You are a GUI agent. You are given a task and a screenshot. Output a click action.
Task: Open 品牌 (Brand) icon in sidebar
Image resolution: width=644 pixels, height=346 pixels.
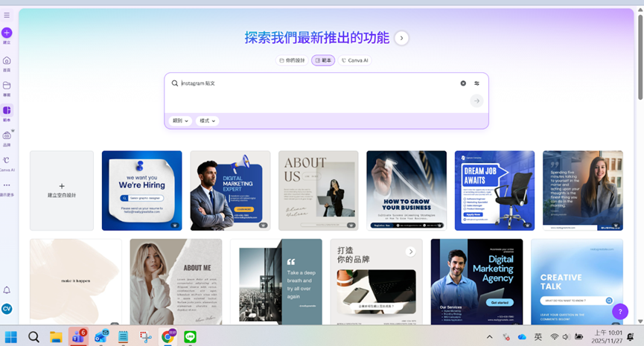pos(7,135)
